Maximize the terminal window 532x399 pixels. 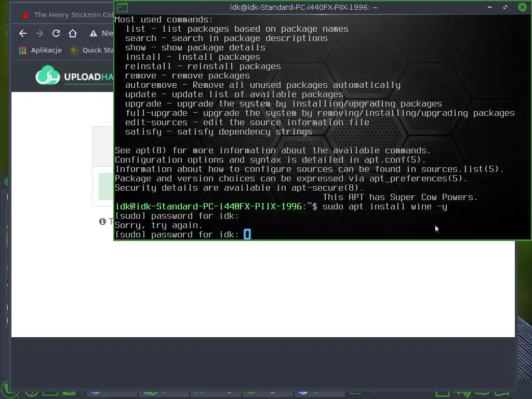tap(505, 7)
